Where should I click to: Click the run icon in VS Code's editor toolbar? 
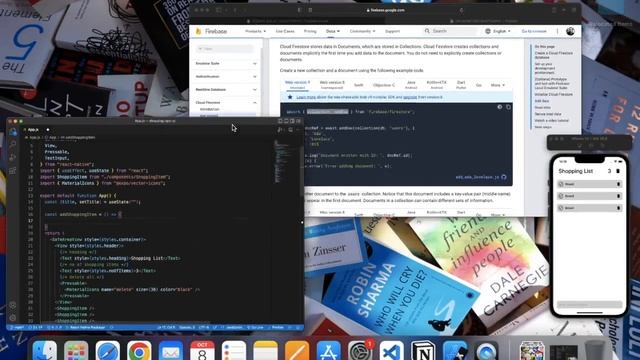tap(280, 130)
